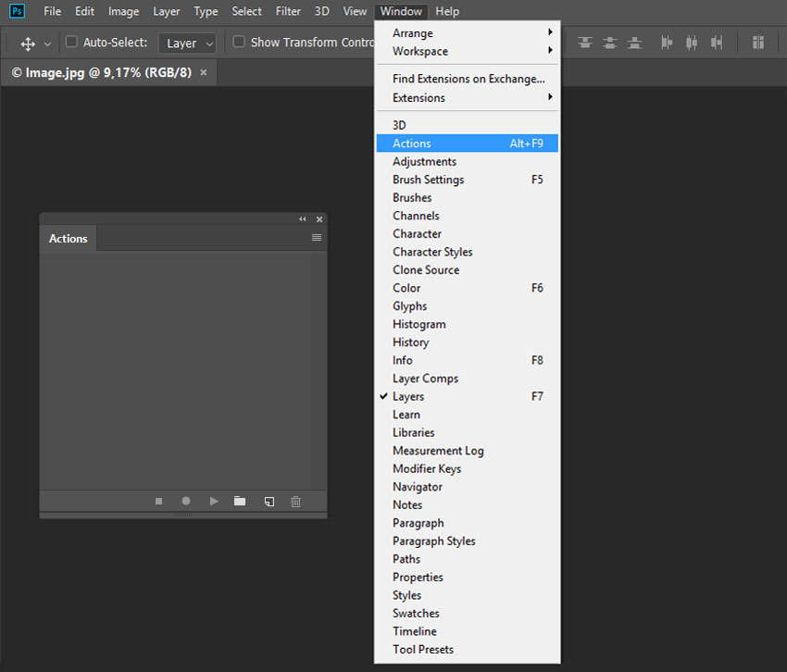
Task: Open the Layer menu
Action: 166,11
